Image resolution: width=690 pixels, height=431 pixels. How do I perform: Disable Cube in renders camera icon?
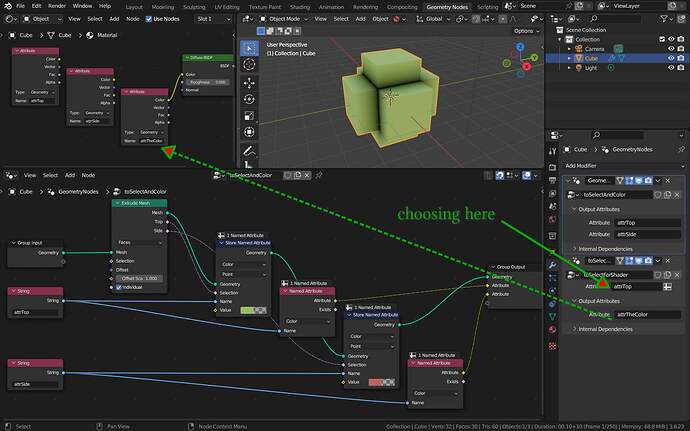[681, 58]
